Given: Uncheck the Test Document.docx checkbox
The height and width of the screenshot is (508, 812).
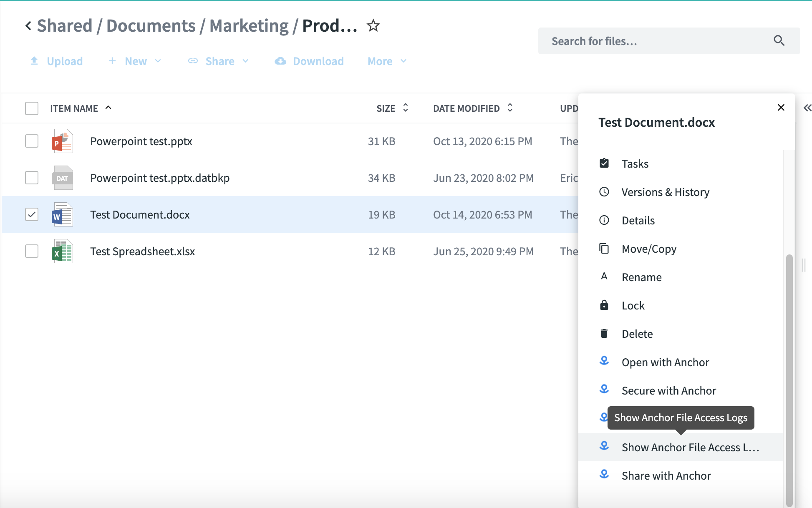Looking at the screenshot, I should (32, 214).
